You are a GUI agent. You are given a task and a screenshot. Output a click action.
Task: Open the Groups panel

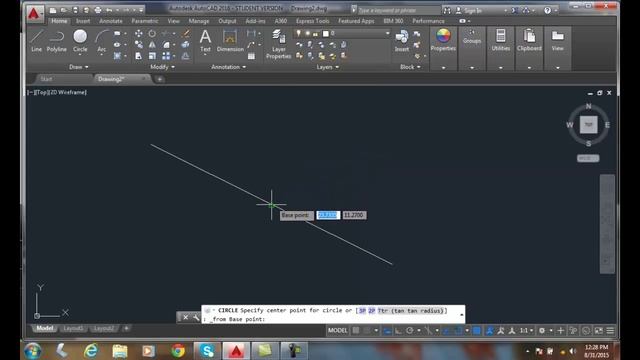(x=472, y=37)
